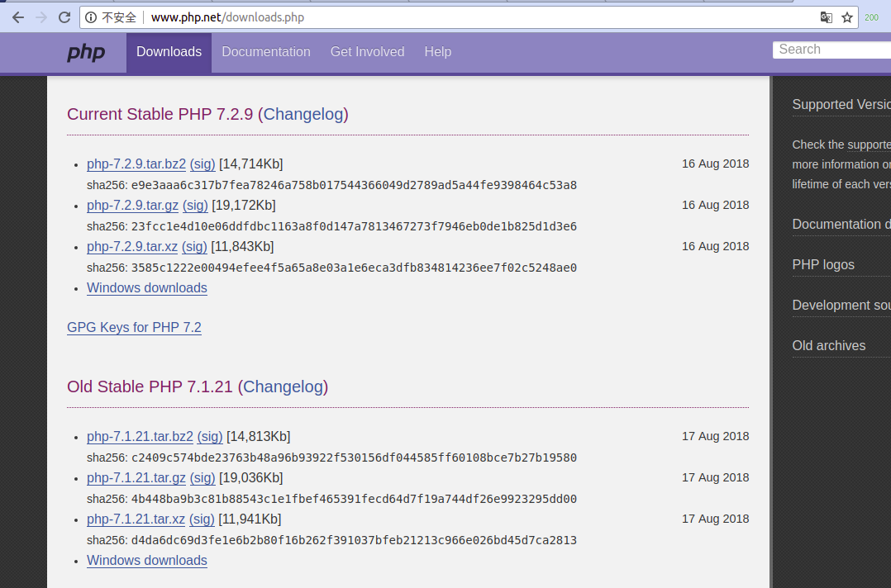Focus the Search input field
The width and height of the screenshot is (891, 588).
coord(831,50)
